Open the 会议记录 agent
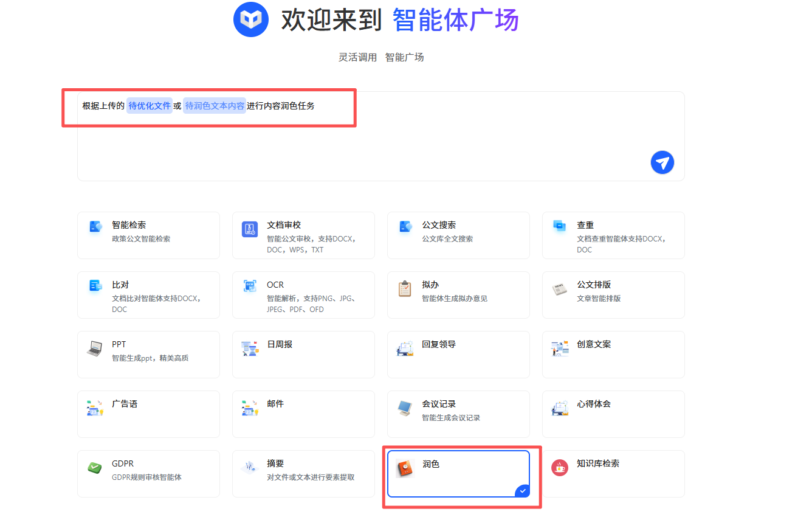Viewport: 812px width, 517px height. pyautogui.click(x=458, y=414)
